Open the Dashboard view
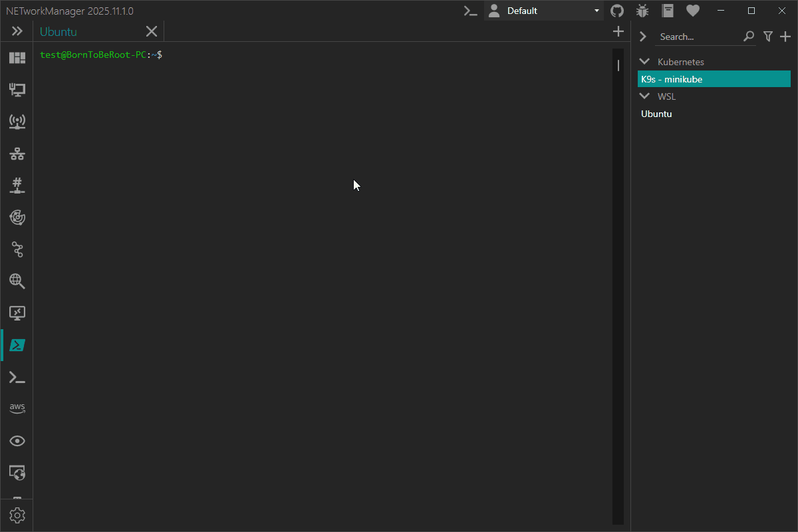This screenshot has width=798, height=532. click(17, 57)
